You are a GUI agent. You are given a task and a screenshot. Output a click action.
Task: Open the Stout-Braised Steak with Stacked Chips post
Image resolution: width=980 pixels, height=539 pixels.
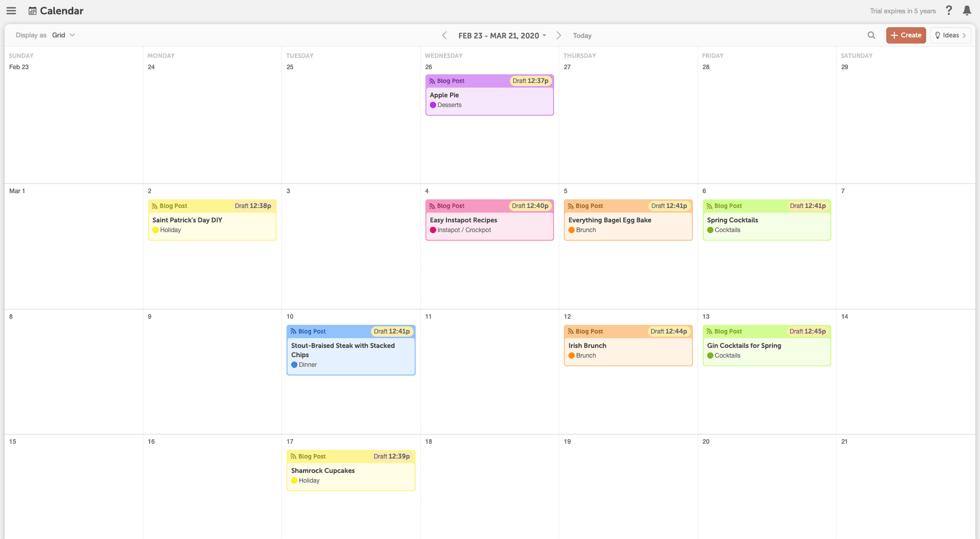[342, 350]
